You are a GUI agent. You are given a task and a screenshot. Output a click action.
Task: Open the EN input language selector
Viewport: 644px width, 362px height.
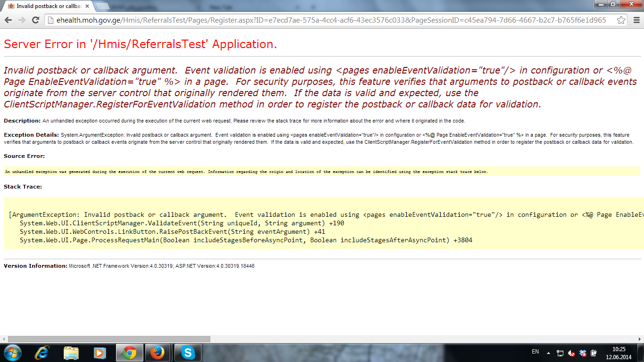click(x=535, y=352)
